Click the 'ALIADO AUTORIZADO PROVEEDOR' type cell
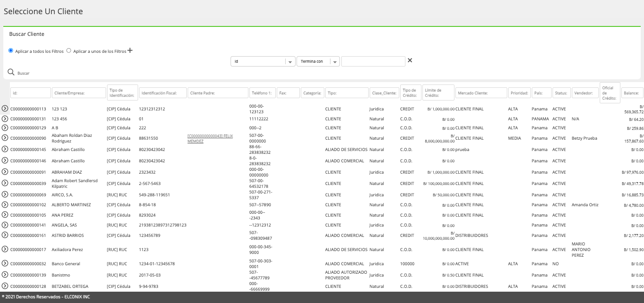 (346, 275)
